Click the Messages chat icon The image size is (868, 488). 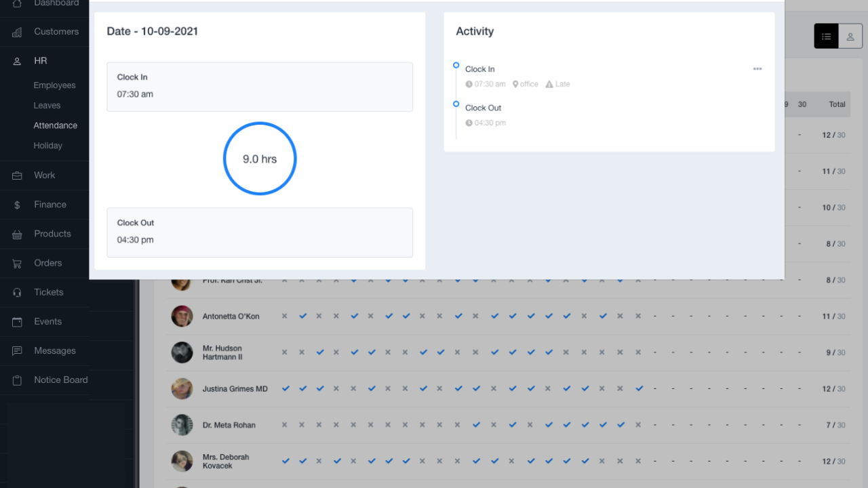(x=18, y=351)
